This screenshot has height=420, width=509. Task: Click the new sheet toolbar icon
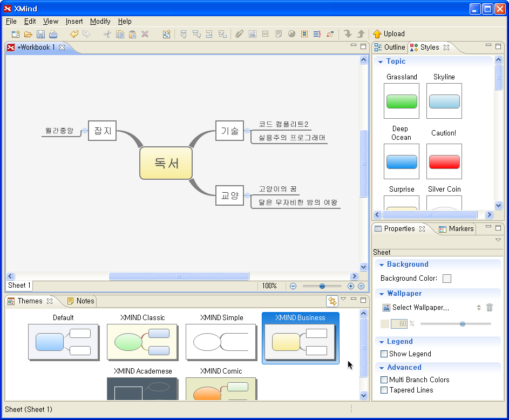point(166,34)
